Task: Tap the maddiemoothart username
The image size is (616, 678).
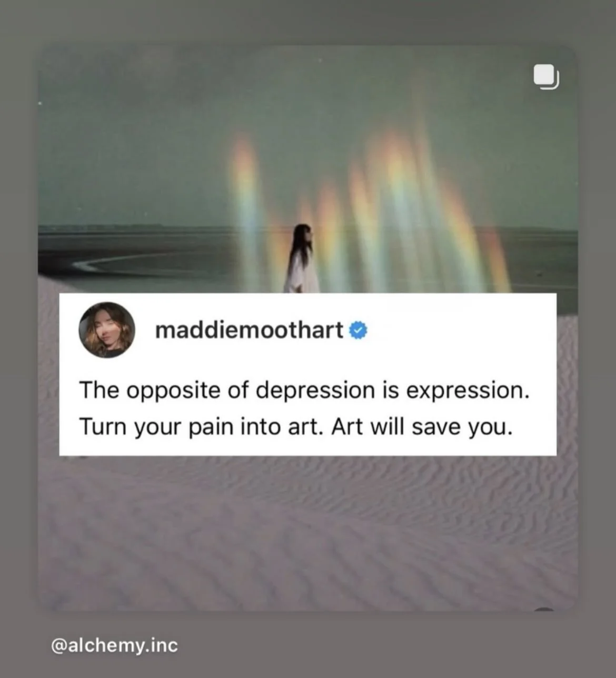Action: point(249,330)
